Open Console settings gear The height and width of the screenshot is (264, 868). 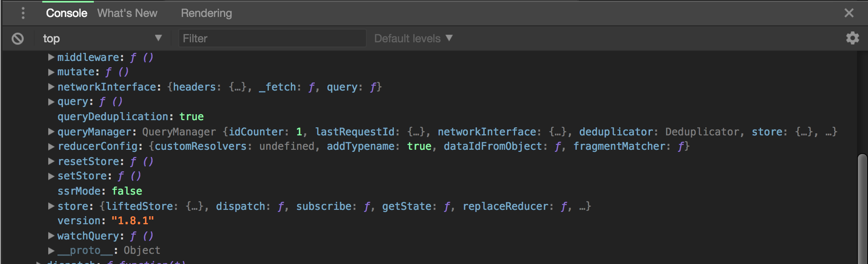pos(852,38)
